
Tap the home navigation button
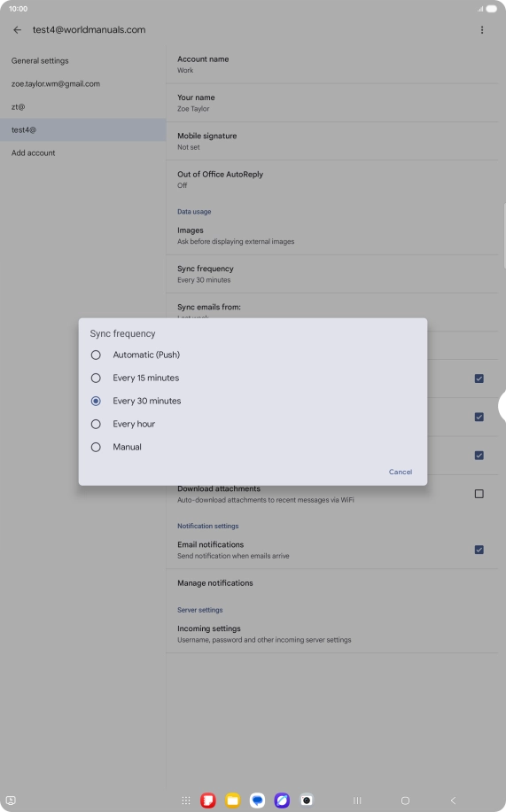coord(406,800)
